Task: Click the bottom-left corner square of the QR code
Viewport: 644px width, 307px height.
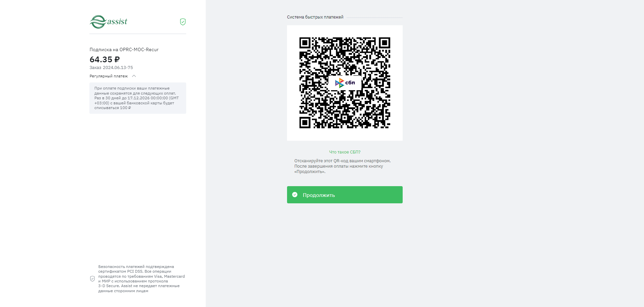Action: (x=305, y=123)
